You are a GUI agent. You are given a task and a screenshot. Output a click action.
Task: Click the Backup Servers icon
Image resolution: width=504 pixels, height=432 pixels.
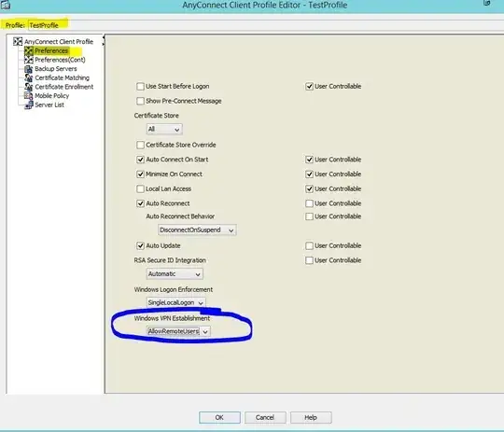[x=29, y=69]
